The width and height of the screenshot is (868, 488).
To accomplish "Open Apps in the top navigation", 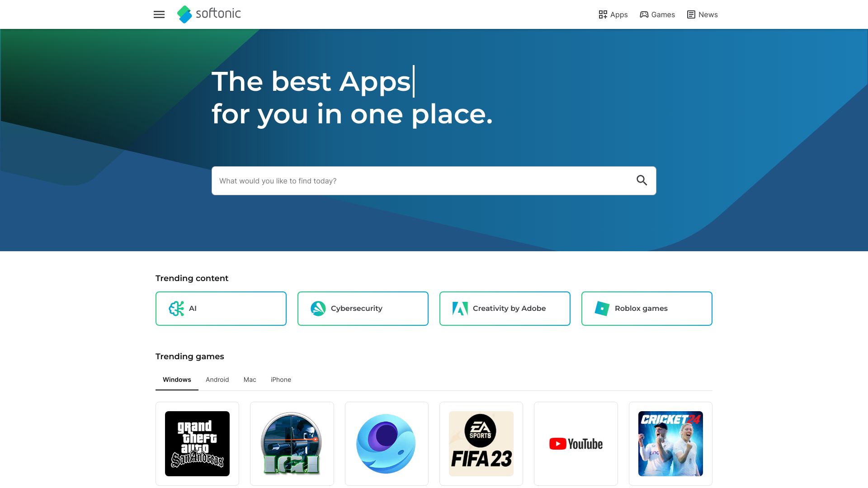I will click(x=613, y=14).
